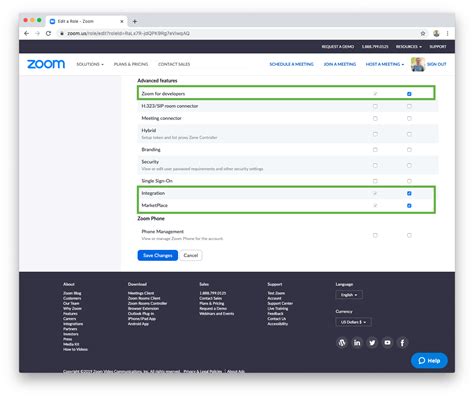Reload the page with the refresh icon

pos(48,33)
